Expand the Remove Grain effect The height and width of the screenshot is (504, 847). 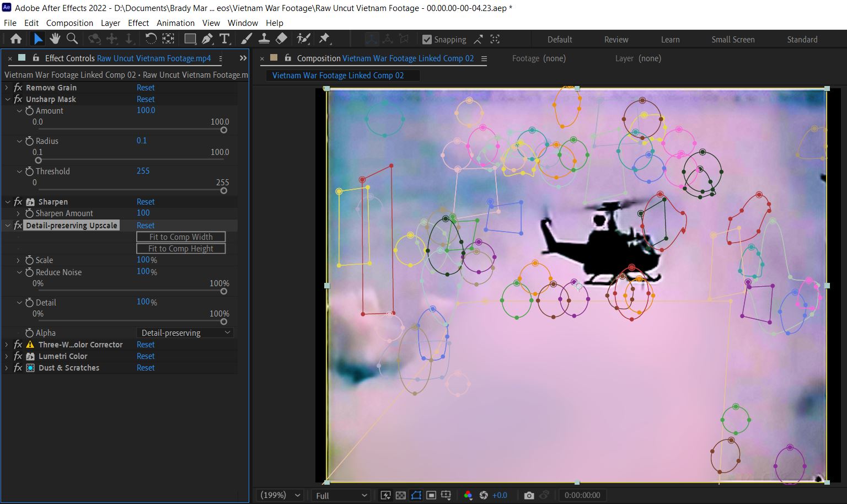click(x=7, y=88)
